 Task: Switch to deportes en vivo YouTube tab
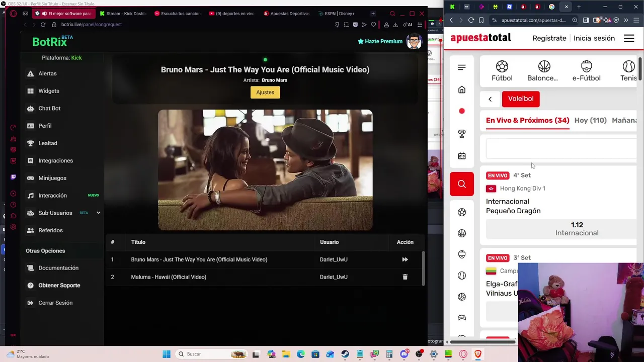pos(231,14)
